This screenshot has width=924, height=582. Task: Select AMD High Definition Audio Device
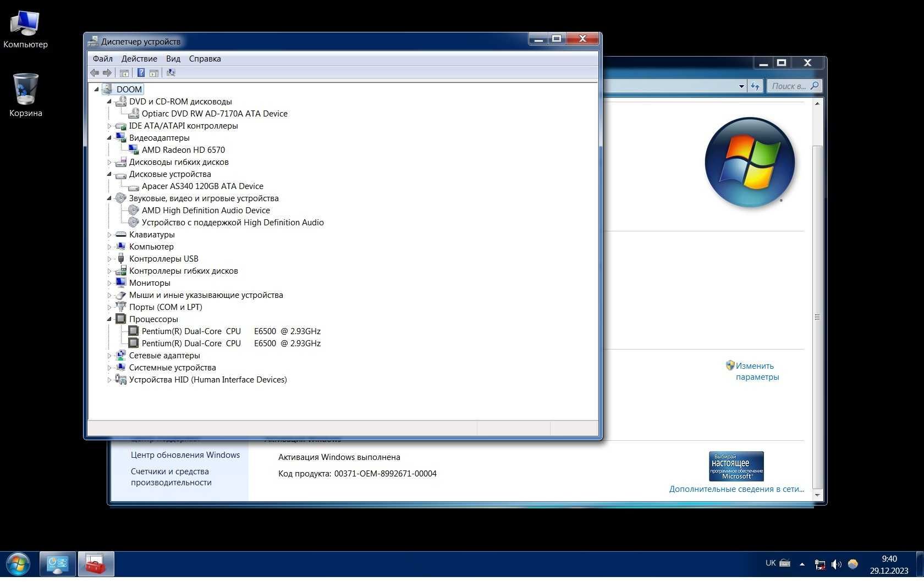coord(206,210)
